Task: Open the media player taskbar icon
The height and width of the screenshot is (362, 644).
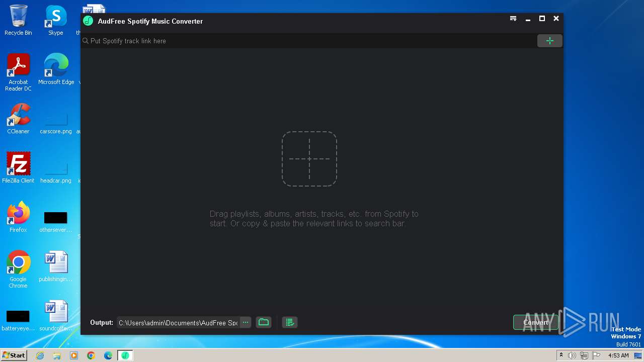Action: click(74, 355)
